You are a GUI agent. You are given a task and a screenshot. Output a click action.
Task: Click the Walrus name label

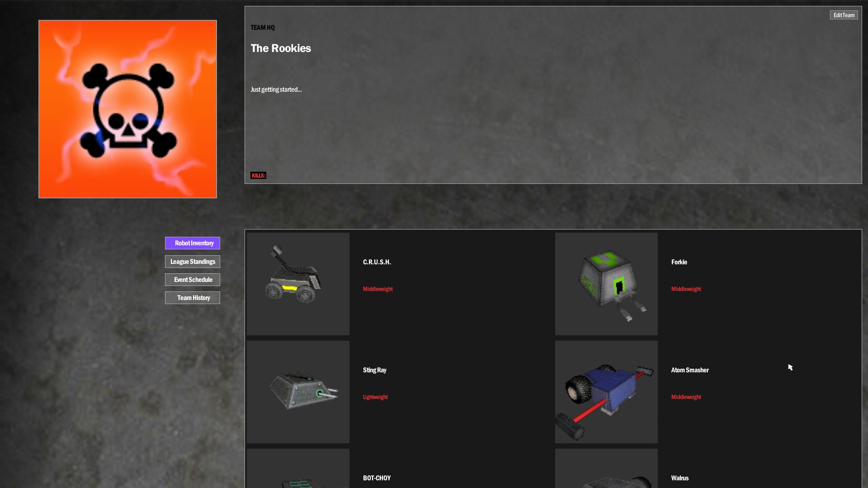pyautogui.click(x=679, y=478)
